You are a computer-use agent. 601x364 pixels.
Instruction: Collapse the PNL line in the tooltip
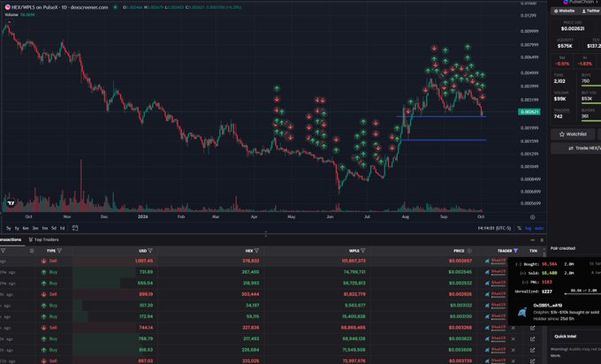525,282
